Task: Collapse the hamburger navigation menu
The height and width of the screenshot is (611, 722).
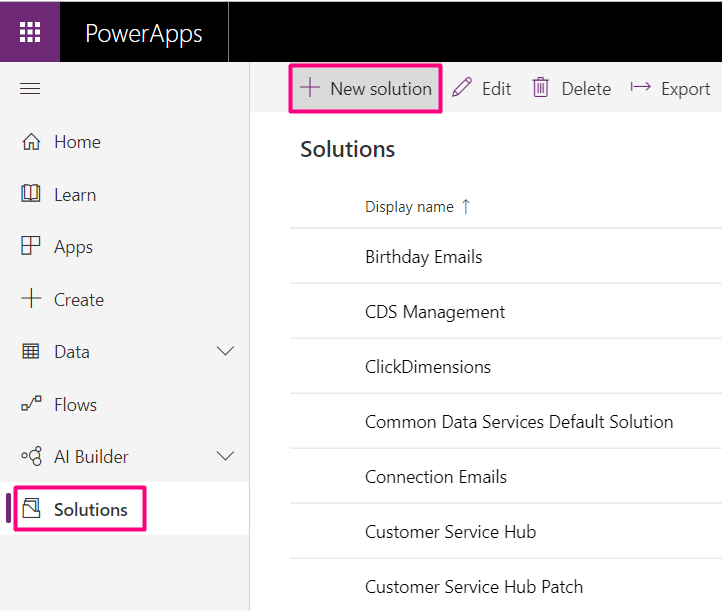Action: click(30, 89)
